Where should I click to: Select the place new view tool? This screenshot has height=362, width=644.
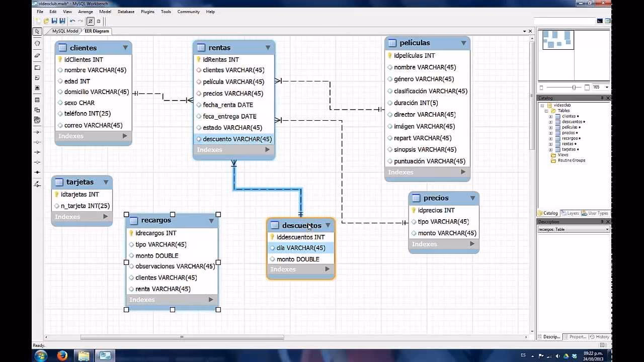point(37,110)
